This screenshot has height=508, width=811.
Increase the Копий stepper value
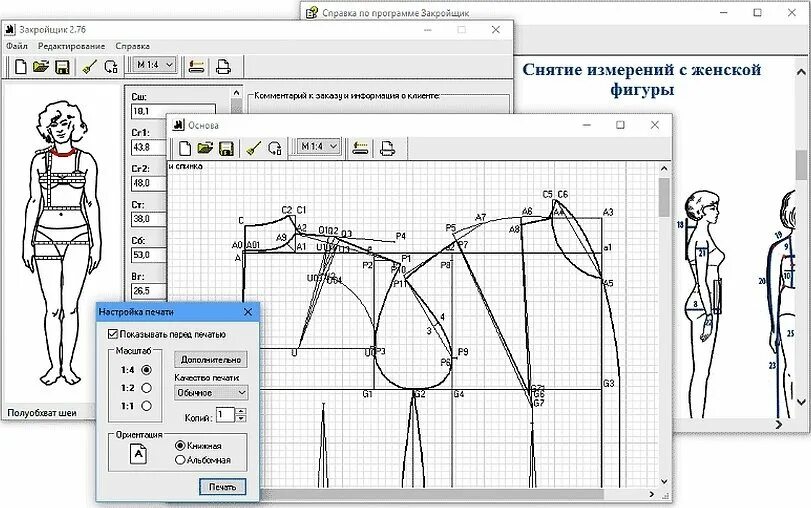pos(242,411)
